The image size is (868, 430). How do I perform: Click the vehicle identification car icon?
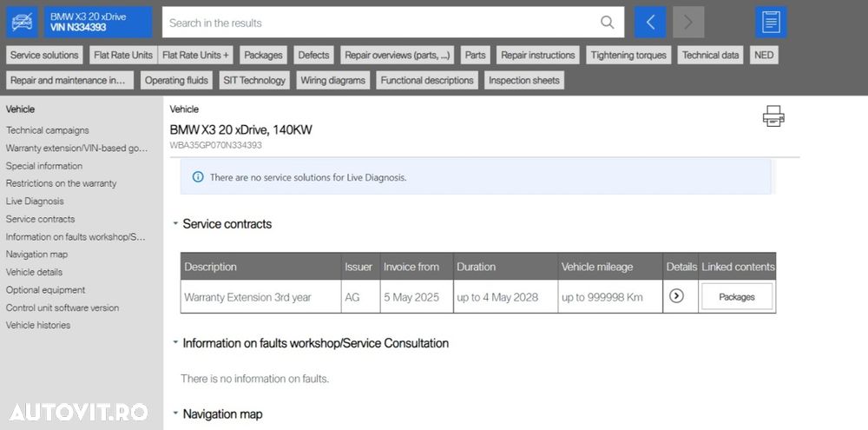(x=23, y=23)
